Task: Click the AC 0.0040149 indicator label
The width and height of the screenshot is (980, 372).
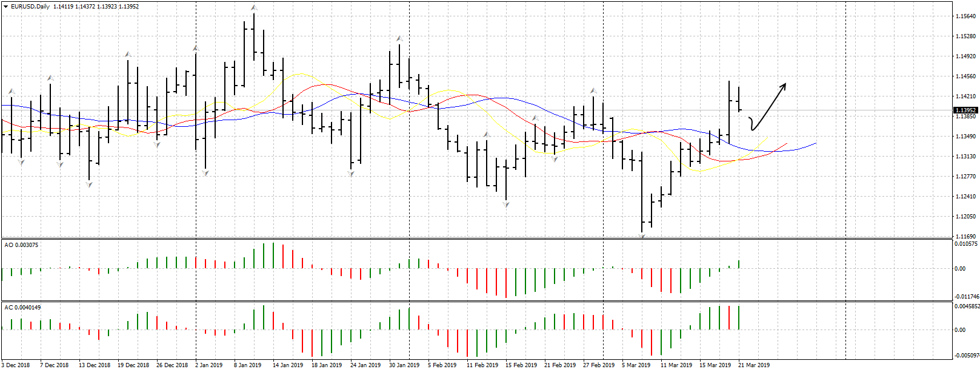Action: pyautogui.click(x=23, y=308)
